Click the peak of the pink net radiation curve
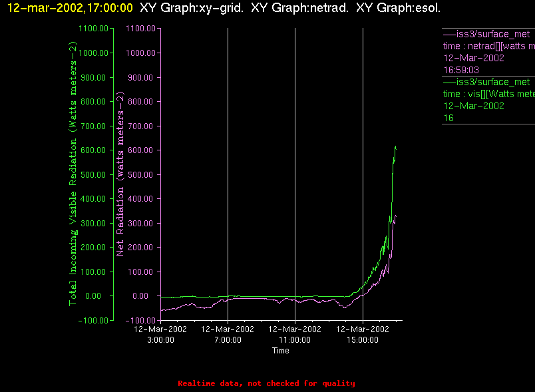Screen dimensions: 535x392 pos(395,216)
